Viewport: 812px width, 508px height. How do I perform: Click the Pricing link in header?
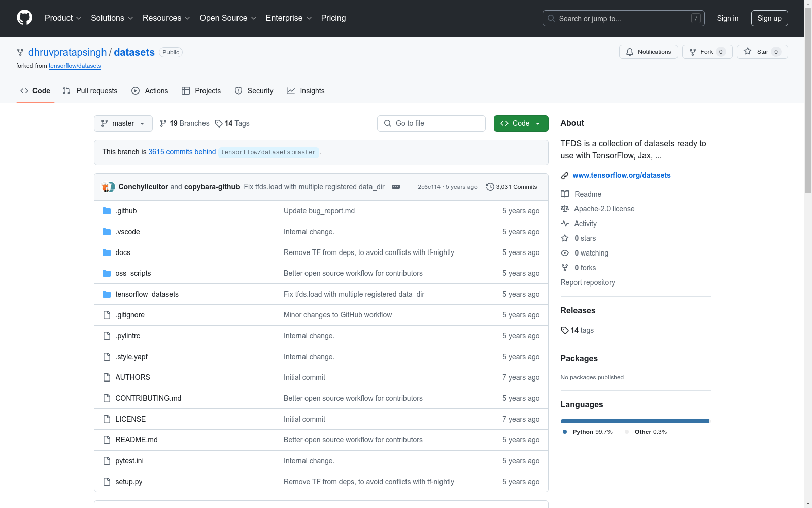[333, 18]
